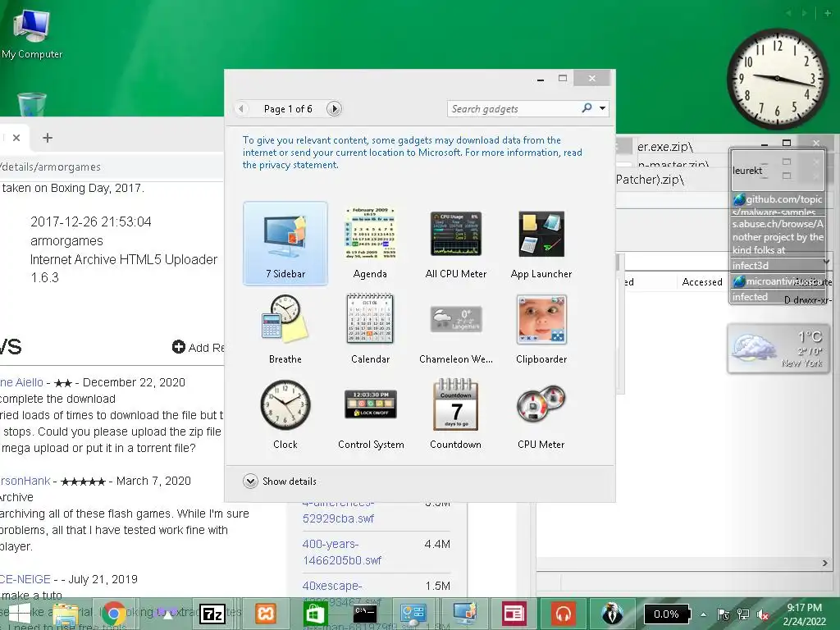Viewport: 840px width, 630px height.
Task: Click the Search gadgets field
Action: coord(514,109)
